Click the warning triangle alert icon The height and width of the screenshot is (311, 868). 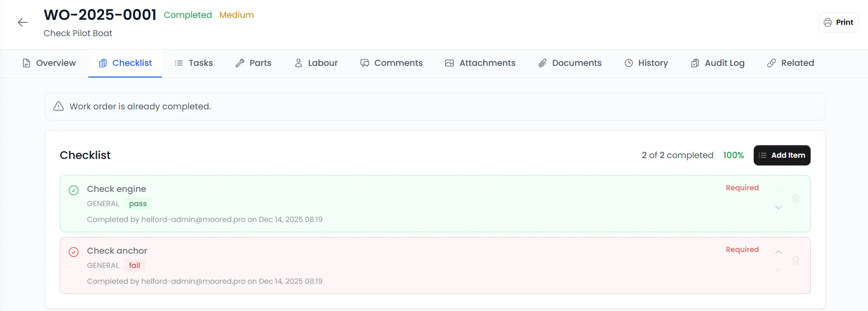click(59, 107)
